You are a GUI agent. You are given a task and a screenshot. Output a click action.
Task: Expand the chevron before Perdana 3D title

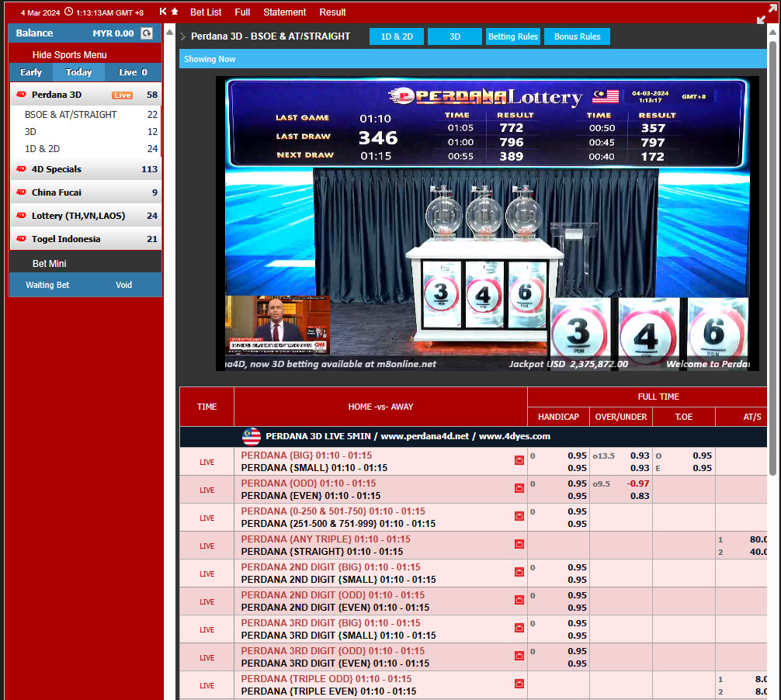182,36
